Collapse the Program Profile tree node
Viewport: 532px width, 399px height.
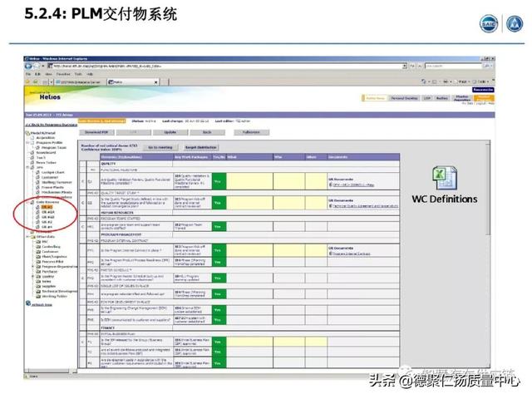pos(28,143)
